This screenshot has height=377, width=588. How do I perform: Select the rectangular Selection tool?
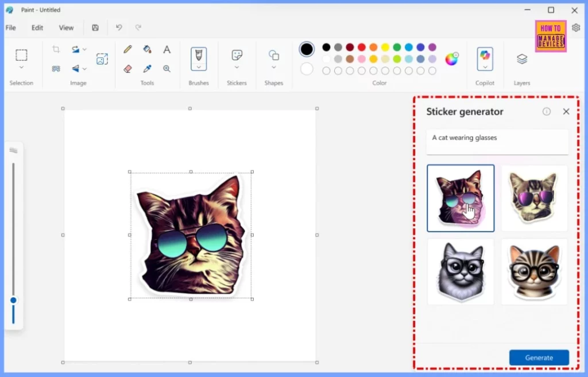pyautogui.click(x=21, y=55)
